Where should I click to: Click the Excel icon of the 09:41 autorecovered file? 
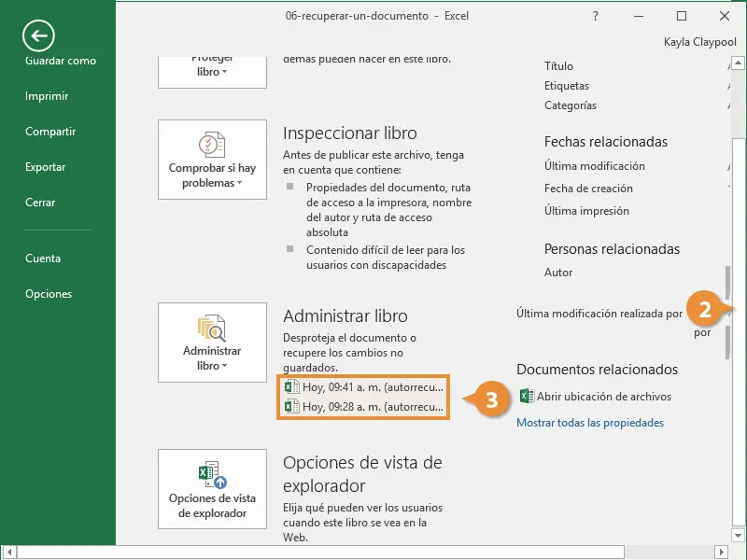pyautogui.click(x=292, y=385)
